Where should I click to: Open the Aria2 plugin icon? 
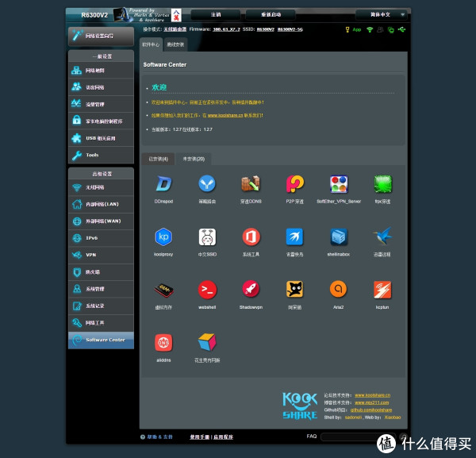pos(339,290)
